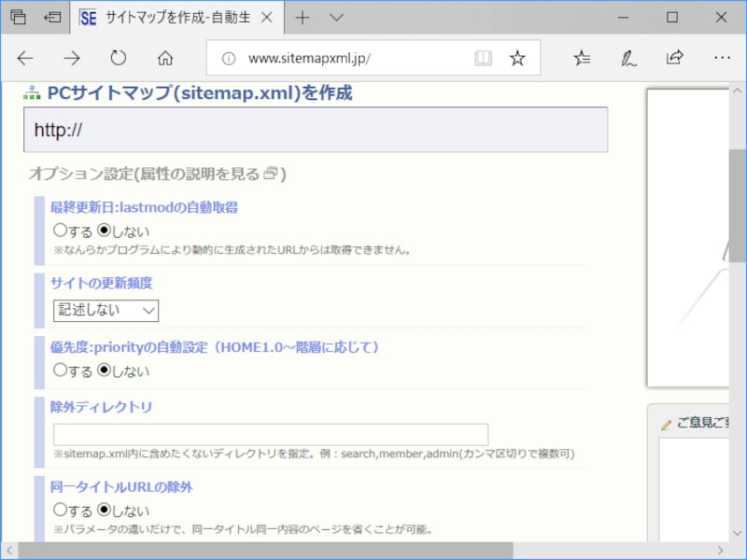Select する for priority auto-setting
The height and width of the screenshot is (560, 747).
(61, 371)
